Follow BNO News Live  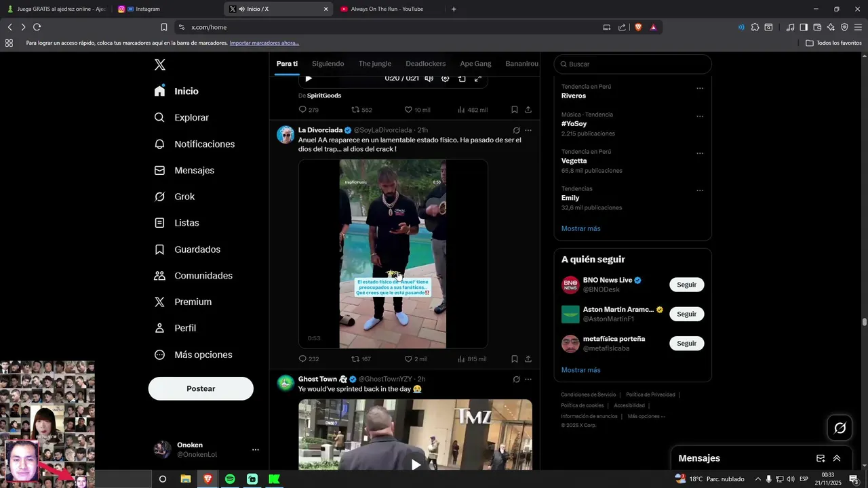(687, 285)
